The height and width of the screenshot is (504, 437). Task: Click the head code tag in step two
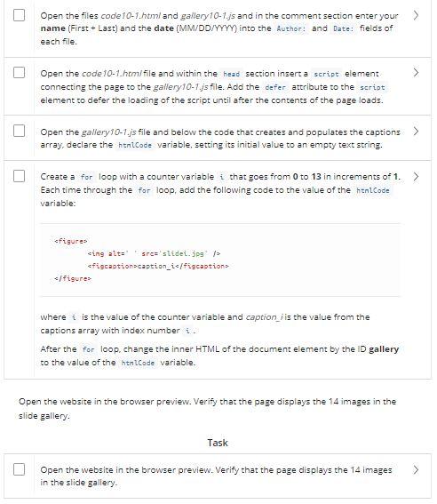click(x=231, y=74)
